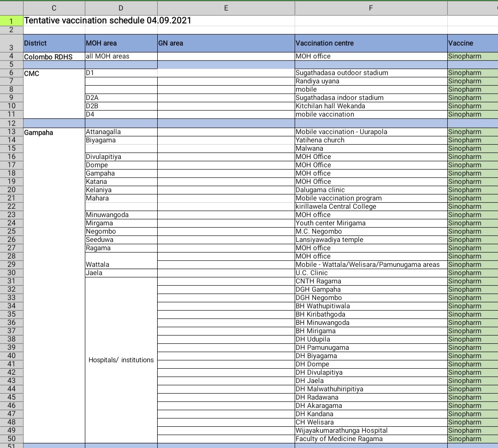
Task: Click 'CH Welisara' cell
Action: tap(371, 422)
